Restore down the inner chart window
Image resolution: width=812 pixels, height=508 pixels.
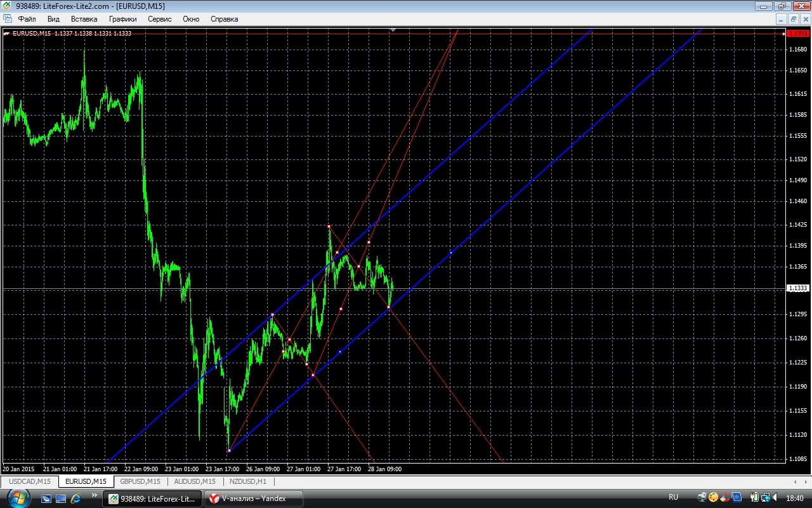coord(793,19)
